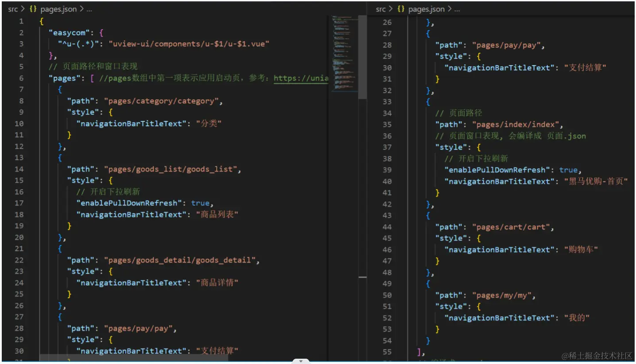Click the comment "// 页面路径和窗口表现" on line 5
The image size is (636, 364).
93,66
